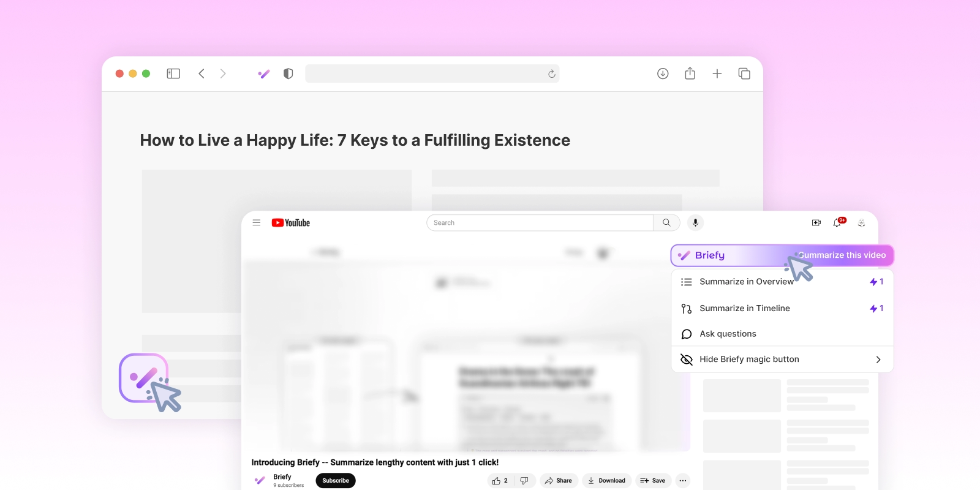Click the Briefy logo in the magic button
Image resolution: width=980 pixels, height=490 pixels.
click(x=701, y=255)
